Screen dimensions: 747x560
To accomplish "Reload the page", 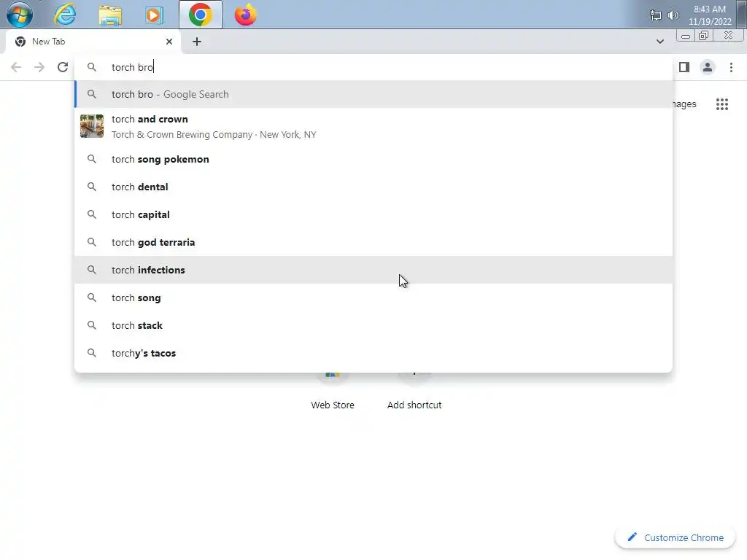I will pyautogui.click(x=63, y=67).
